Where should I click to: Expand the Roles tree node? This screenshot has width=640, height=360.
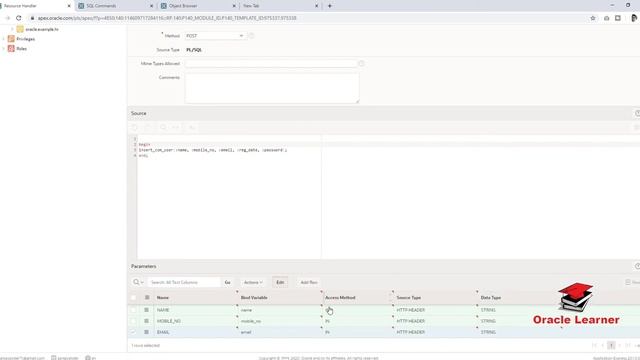click(4, 49)
